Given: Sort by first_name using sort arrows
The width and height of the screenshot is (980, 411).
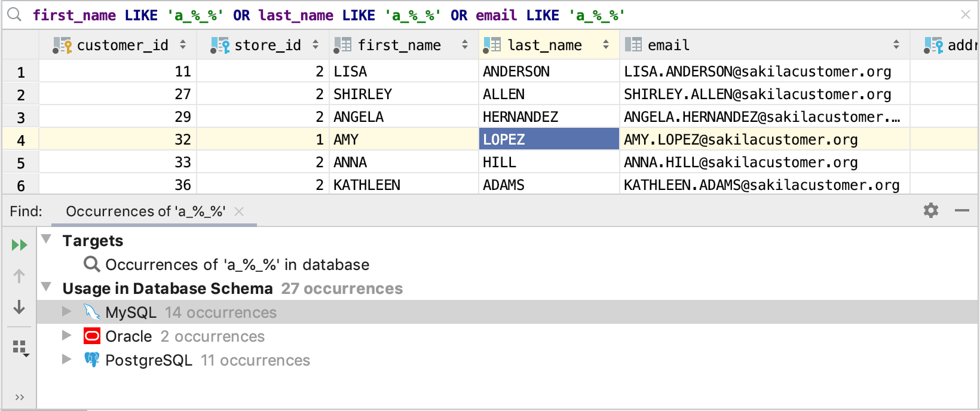Looking at the screenshot, I should tap(465, 45).
